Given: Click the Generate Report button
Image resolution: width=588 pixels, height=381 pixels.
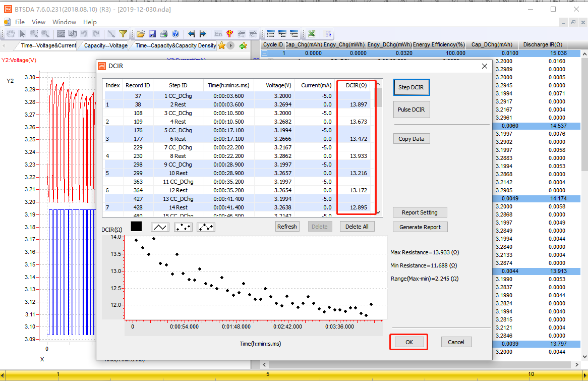Looking at the screenshot, I should tap(420, 227).
